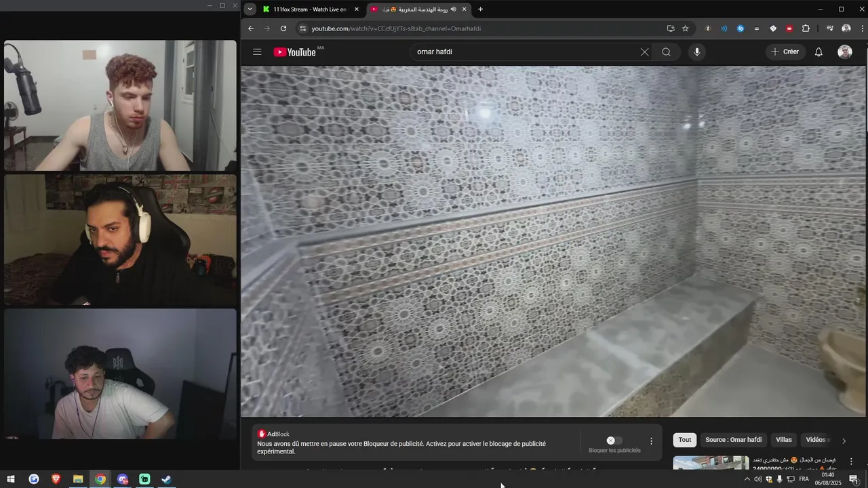Open the YouTube notifications bell

(x=818, y=52)
